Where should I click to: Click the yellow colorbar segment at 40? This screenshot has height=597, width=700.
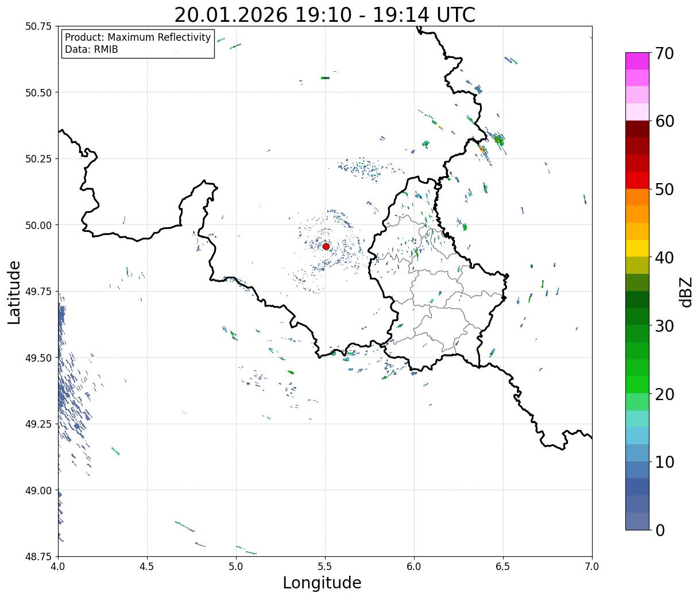(637, 249)
